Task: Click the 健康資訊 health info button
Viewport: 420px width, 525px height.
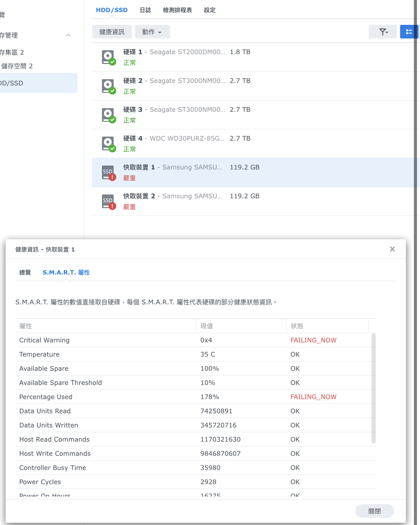Action: [112, 32]
